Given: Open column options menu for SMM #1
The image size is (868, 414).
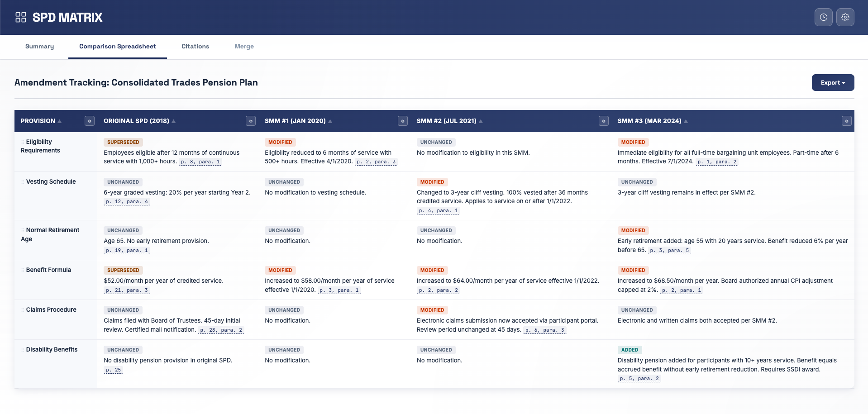Looking at the screenshot, I should [x=402, y=121].
